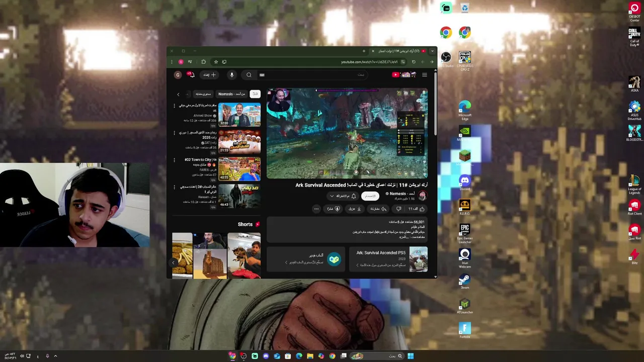Viewport: 644px width, 362px height.
Task: Dislike the video with thumbs down
Action: coord(399,209)
